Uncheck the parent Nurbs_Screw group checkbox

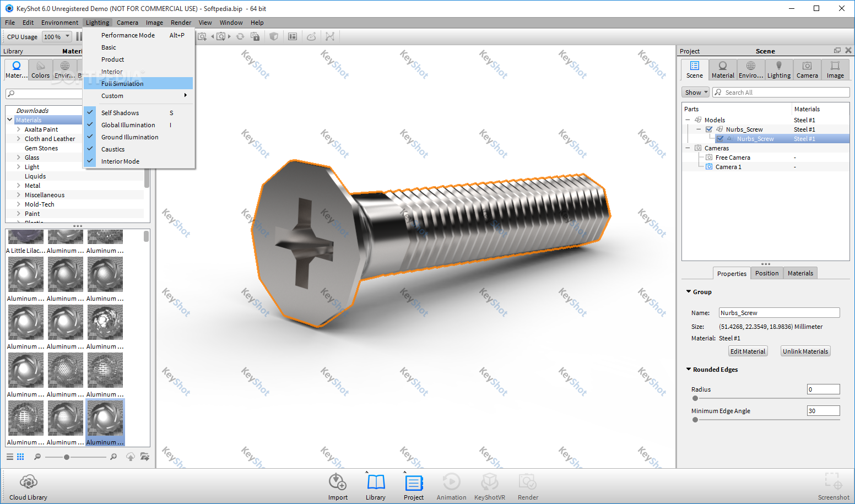point(709,129)
